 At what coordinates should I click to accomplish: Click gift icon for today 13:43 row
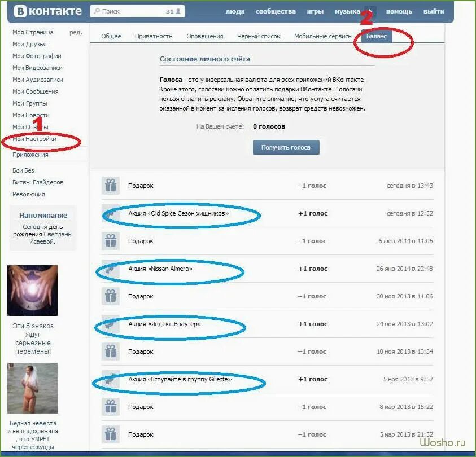(111, 185)
